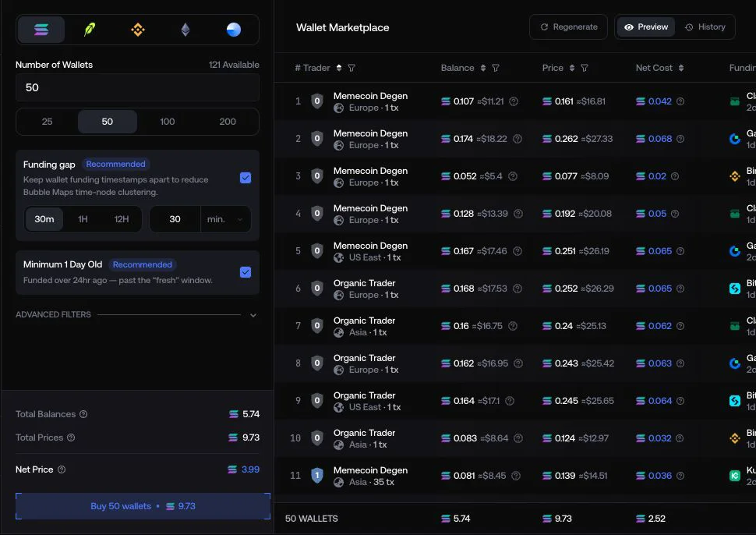The width and height of the screenshot is (756, 535).
Task: Click the net cost value 0.032 in row 10
Action: coord(659,438)
